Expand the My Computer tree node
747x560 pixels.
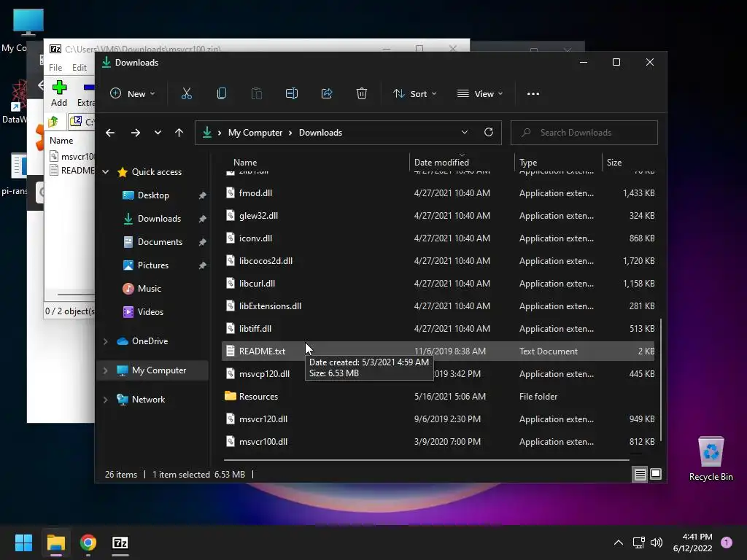click(105, 370)
